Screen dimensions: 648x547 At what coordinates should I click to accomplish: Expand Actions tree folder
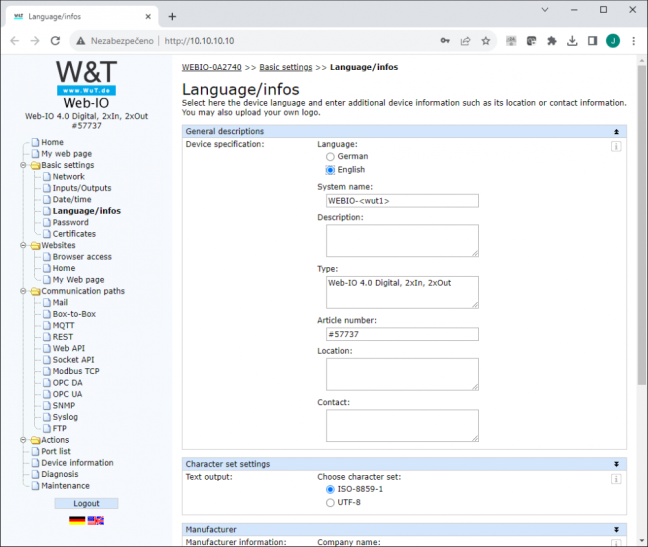point(23,440)
